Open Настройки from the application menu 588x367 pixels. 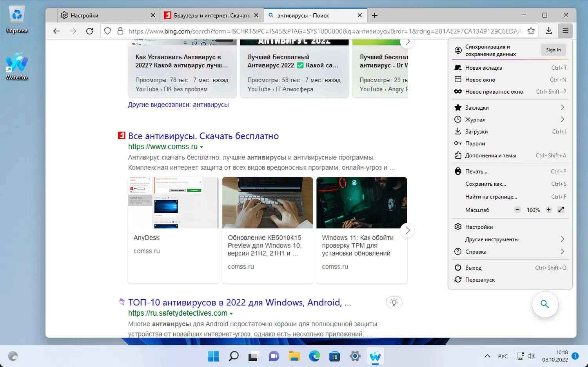click(510, 227)
